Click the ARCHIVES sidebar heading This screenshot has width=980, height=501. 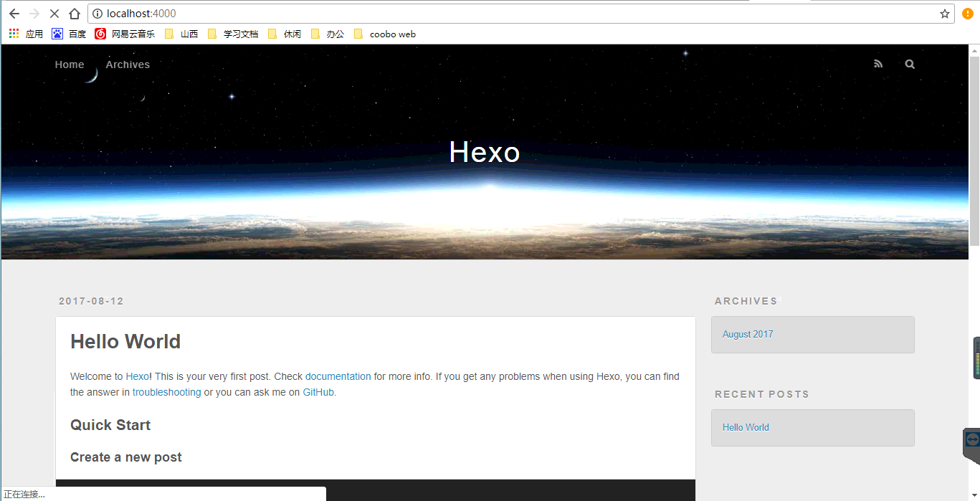[x=746, y=301]
